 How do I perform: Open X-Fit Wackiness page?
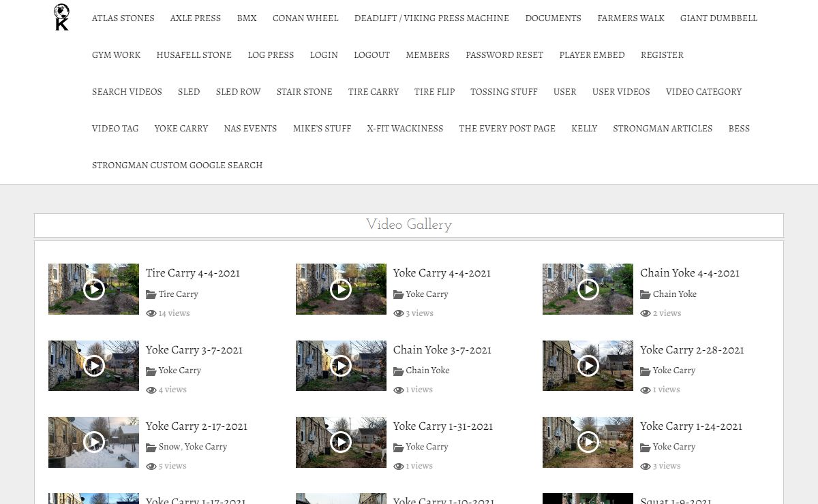(x=405, y=129)
